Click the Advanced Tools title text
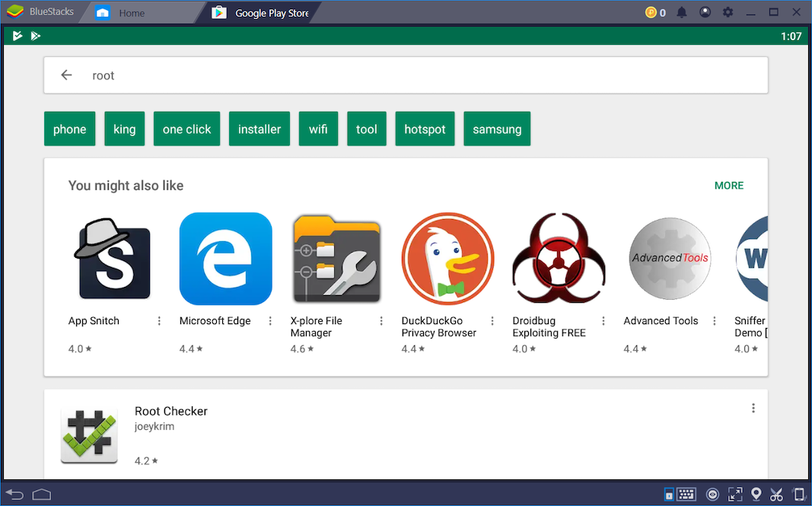 661,321
